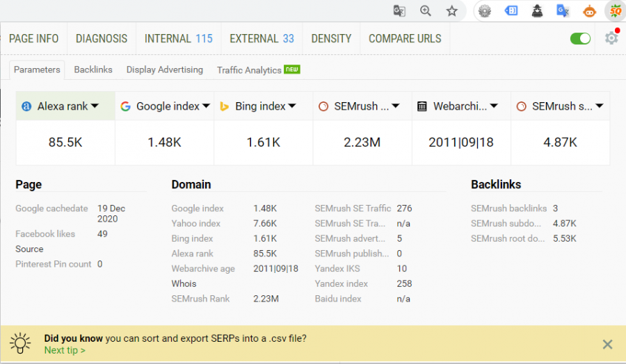
Task: Click the blue tag extension icon
Action: [x=511, y=10]
